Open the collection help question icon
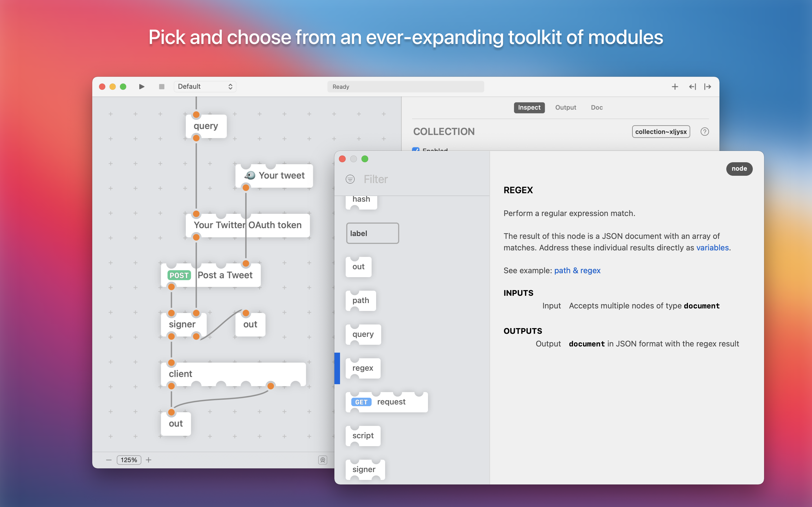Screen dimensions: 812x507 [705, 132]
